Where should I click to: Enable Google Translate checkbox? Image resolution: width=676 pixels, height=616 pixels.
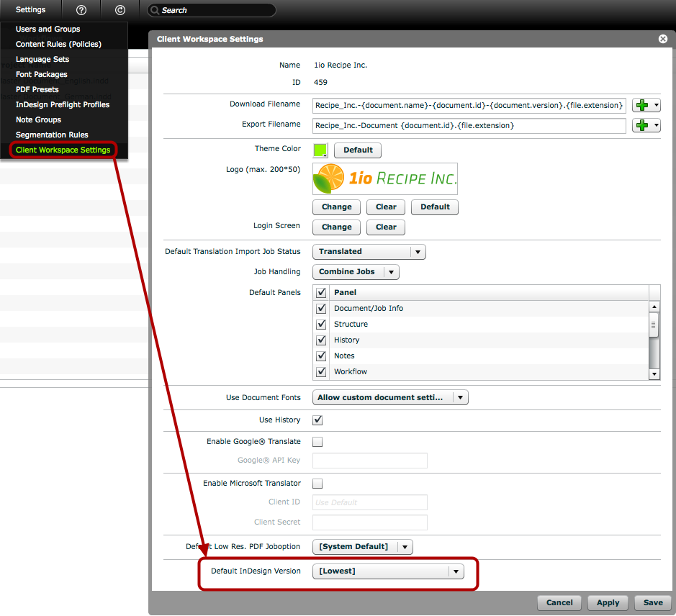pos(317,442)
